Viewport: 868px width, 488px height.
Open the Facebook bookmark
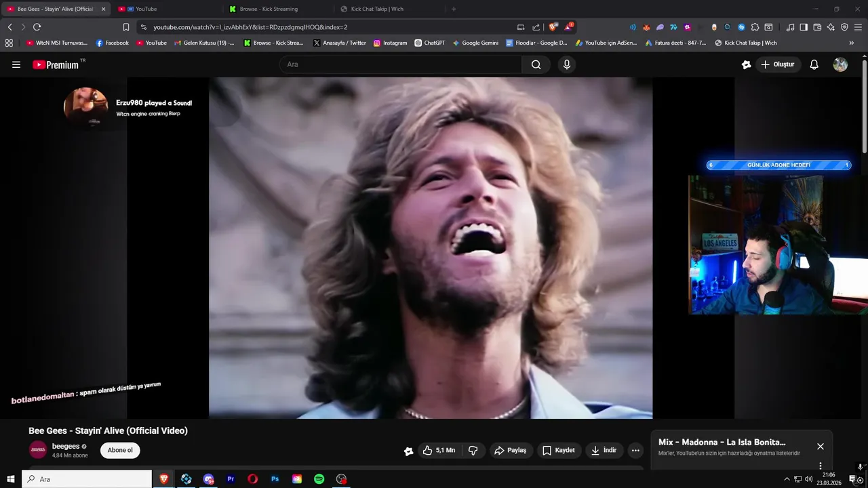[x=112, y=43]
